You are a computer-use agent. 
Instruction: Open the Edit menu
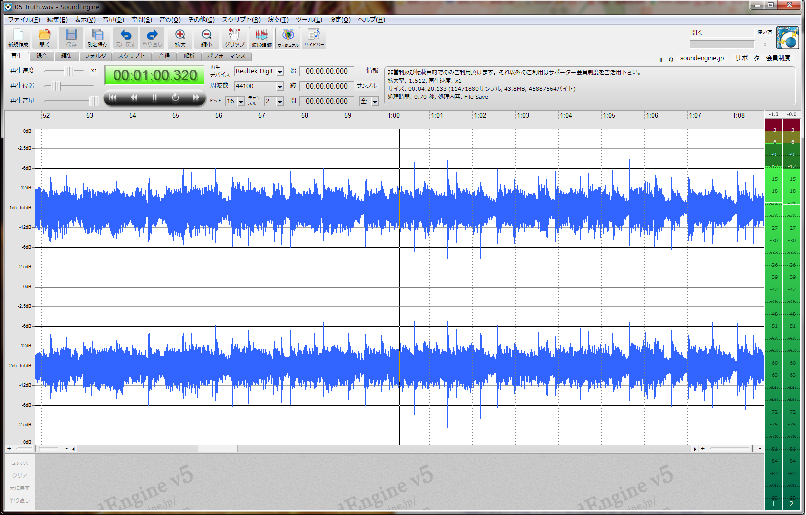[x=57, y=20]
